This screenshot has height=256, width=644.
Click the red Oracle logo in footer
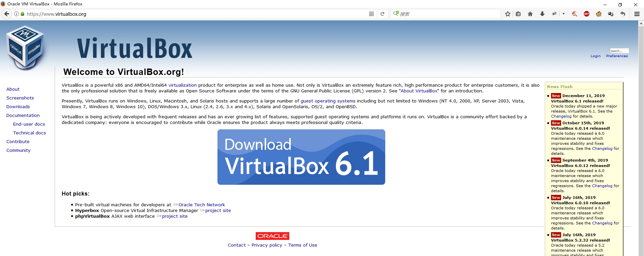[273, 236]
